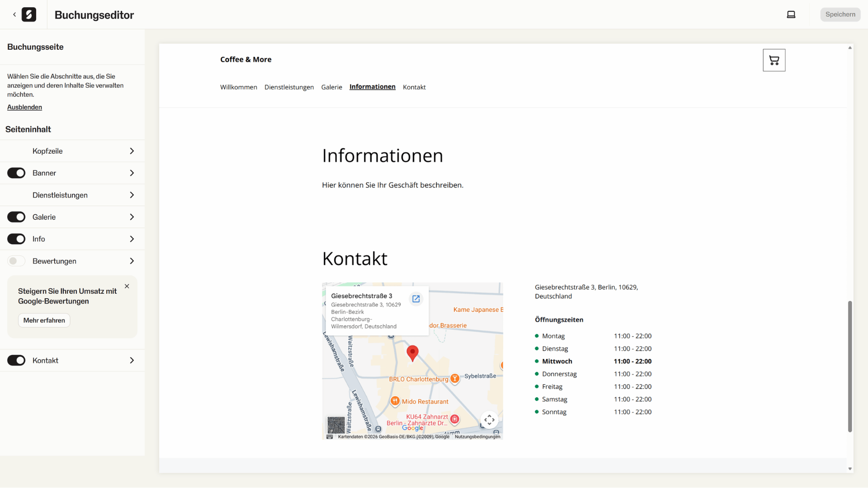The image size is (868, 488).
Task: Open the keyboard shortcuts icon on map
Action: point(330,436)
